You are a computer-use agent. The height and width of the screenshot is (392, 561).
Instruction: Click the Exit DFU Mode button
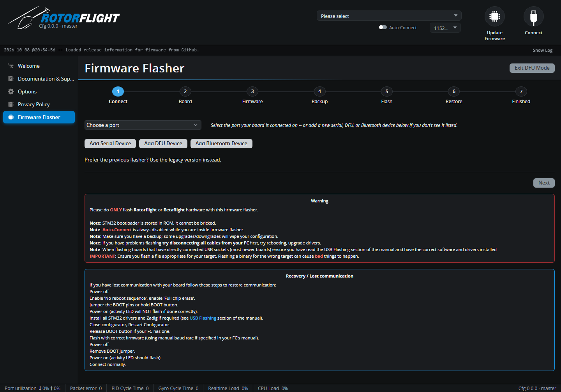click(532, 68)
